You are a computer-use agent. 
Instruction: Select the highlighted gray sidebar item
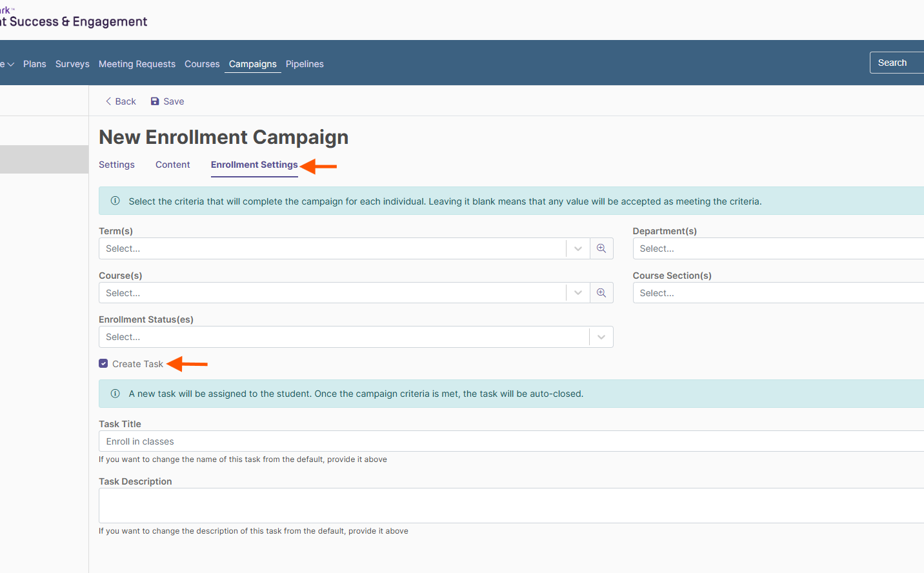44,159
